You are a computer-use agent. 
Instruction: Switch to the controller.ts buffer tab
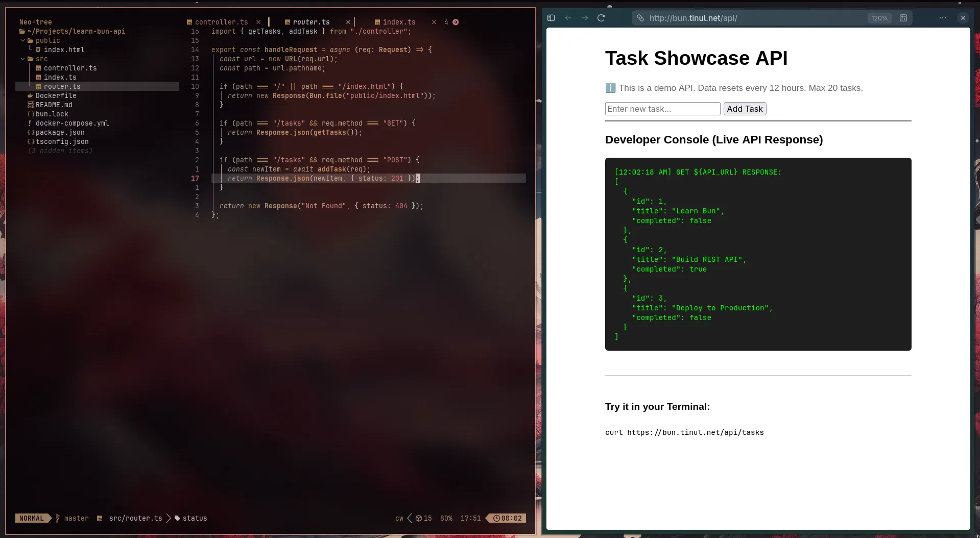coord(221,22)
